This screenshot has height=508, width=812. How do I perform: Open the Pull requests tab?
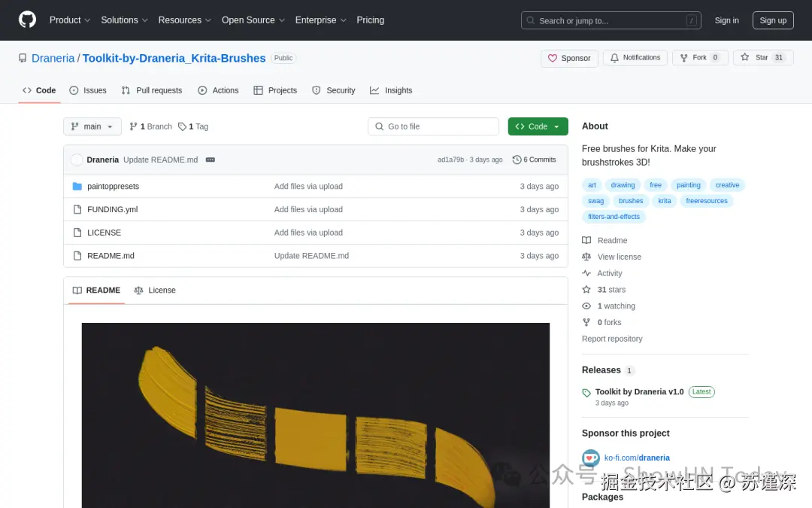click(x=152, y=90)
